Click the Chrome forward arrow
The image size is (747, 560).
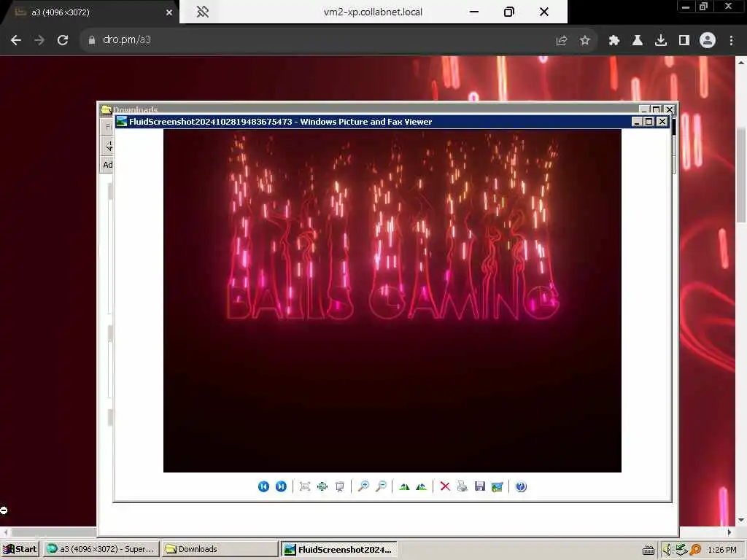pos(39,40)
